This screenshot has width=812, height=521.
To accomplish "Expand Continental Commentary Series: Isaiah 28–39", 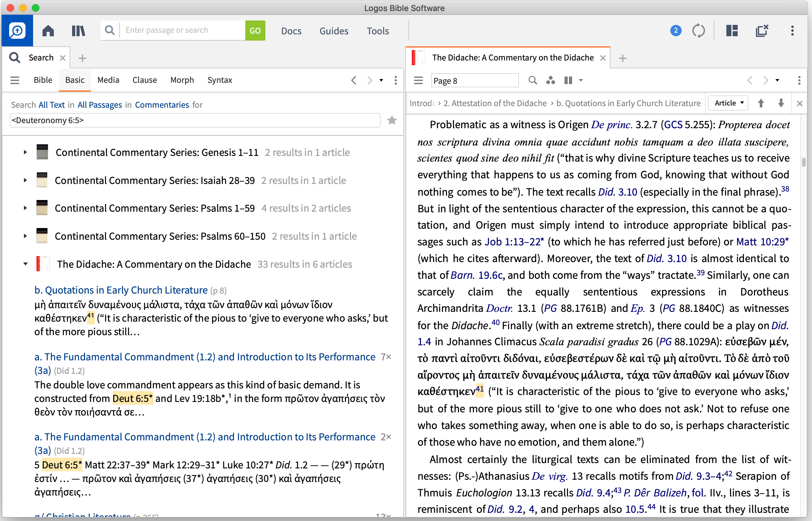I will [26, 180].
